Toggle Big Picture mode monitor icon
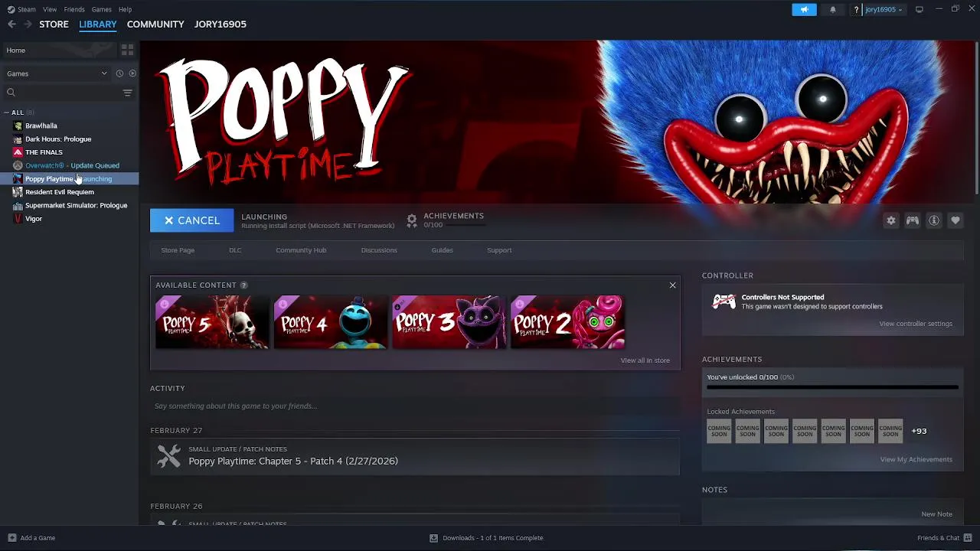The height and width of the screenshot is (551, 980). [919, 9]
